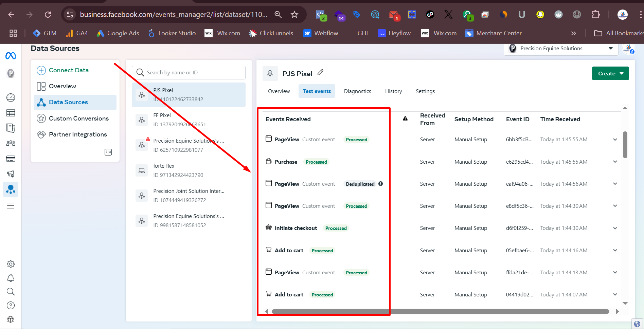Switch to the Diagnostics tab
This screenshot has height=329, width=644.
[357, 91]
